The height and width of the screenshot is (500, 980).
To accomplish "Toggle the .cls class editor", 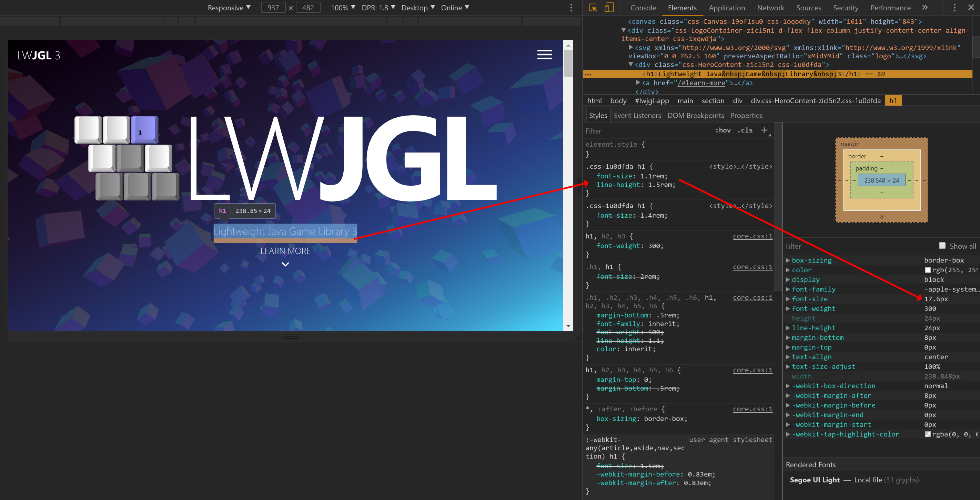I will 745,130.
